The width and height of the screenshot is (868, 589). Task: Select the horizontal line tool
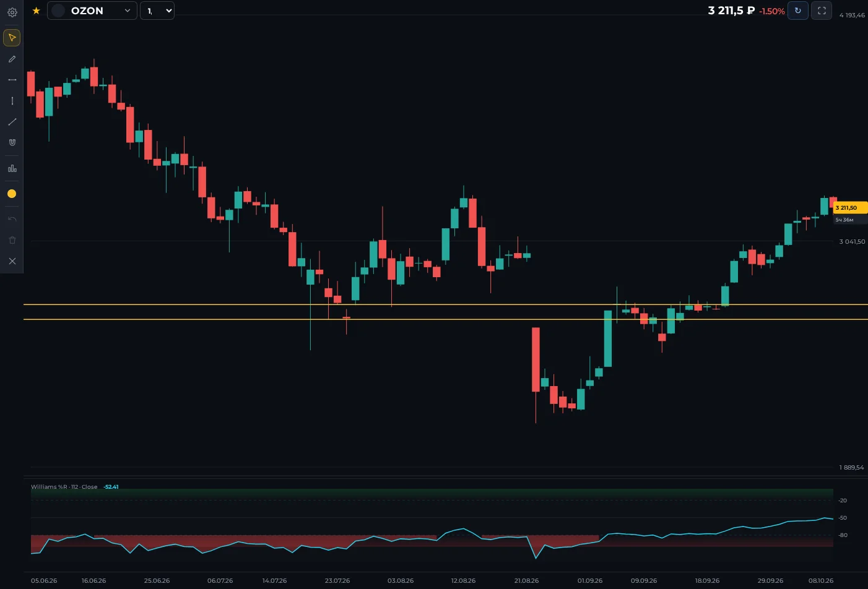click(12, 80)
